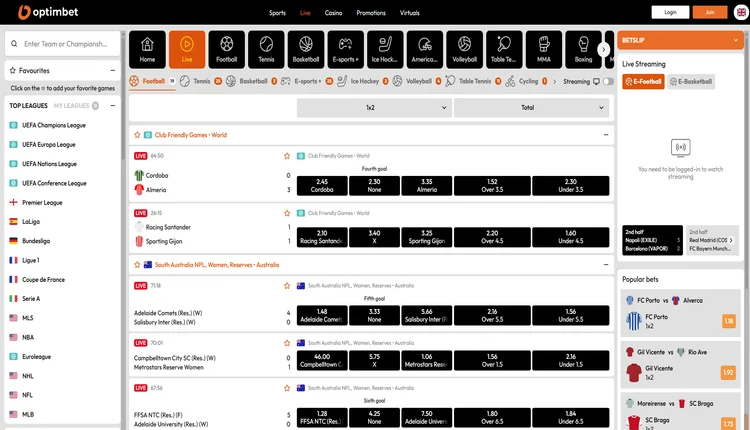Viewport: 750px width, 430px height.
Task: Click the Cycling live filter
Action: point(526,81)
